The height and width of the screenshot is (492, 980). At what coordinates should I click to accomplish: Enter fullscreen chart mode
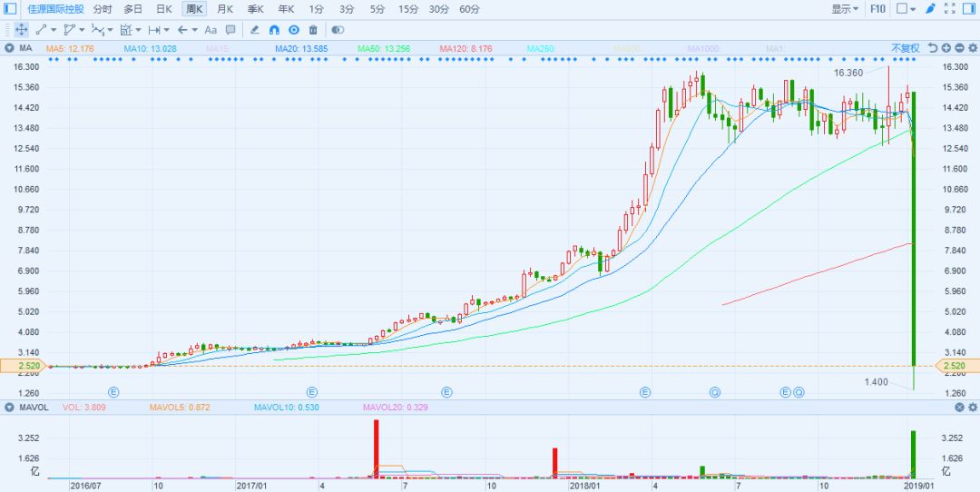click(x=950, y=9)
